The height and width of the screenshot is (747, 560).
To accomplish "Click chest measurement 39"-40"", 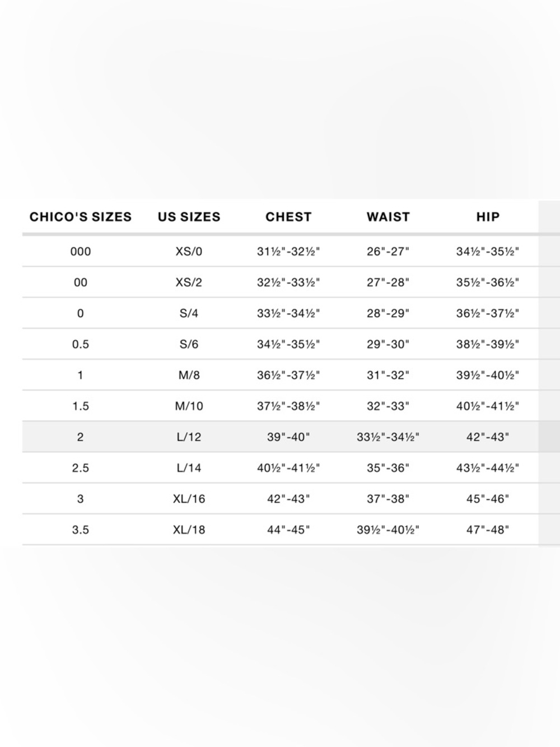I will 288,437.
